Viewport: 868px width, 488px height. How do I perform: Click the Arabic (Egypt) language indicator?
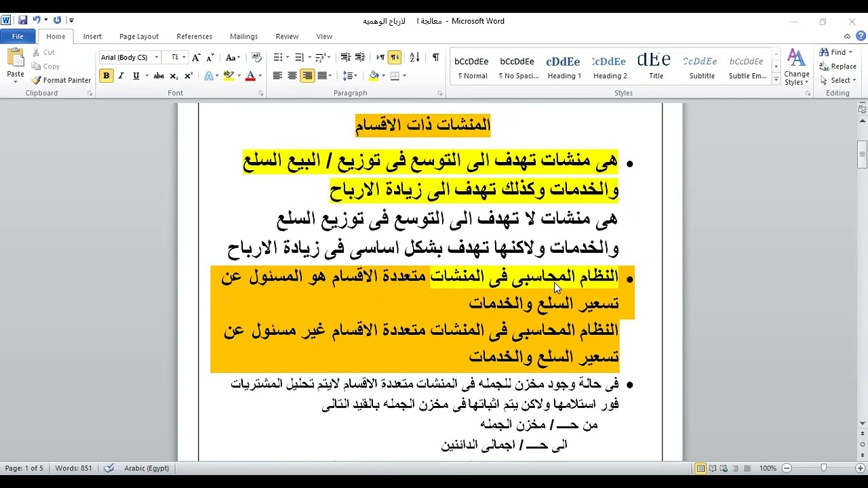click(x=146, y=468)
